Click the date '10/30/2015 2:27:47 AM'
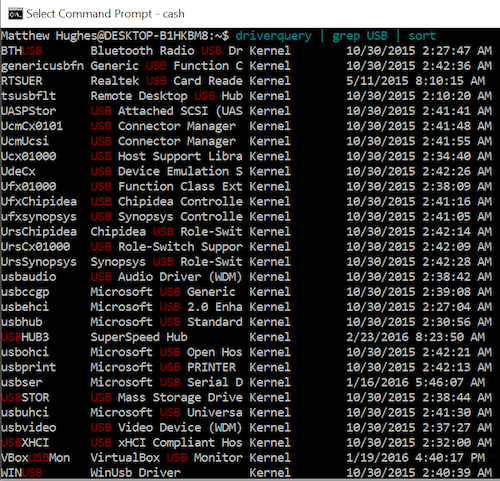The width and height of the screenshot is (500, 481). 419,51
